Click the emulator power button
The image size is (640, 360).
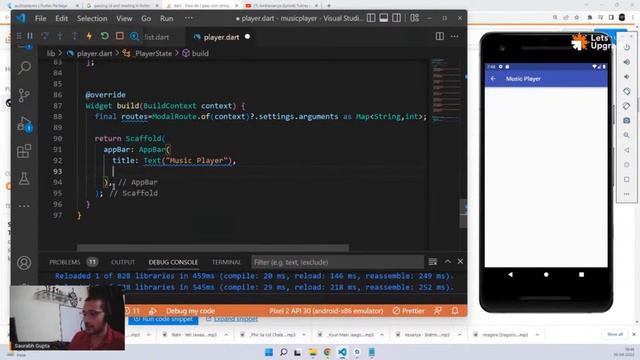tap(627, 47)
